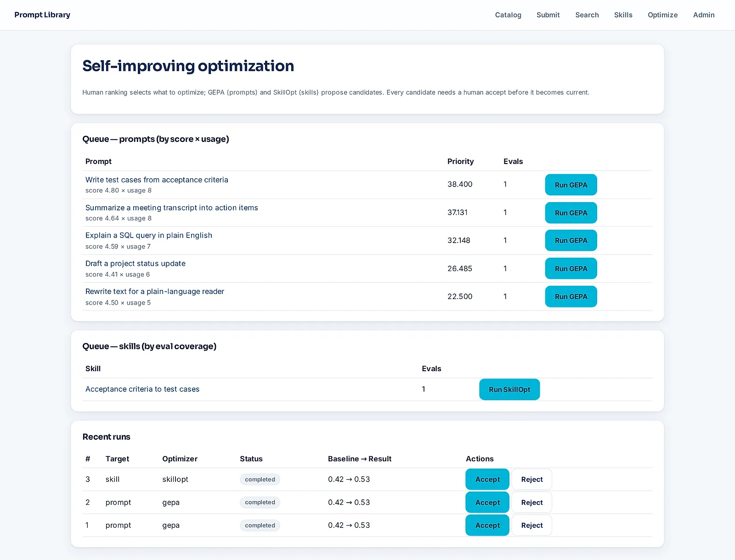
Task: Click 'score 4.50 × usage 5' text
Action: pos(118,302)
